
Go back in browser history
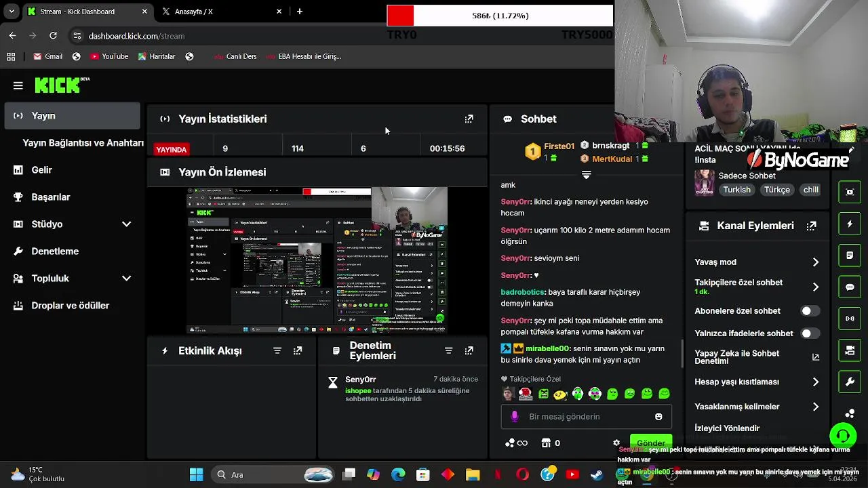pyautogui.click(x=13, y=36)
